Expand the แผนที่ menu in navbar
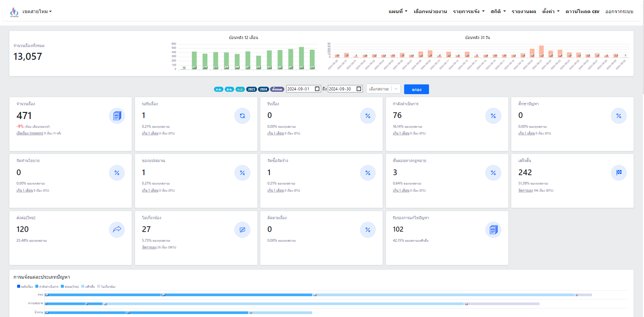This screenshot has height=317, width=644. tap(398, 11)
